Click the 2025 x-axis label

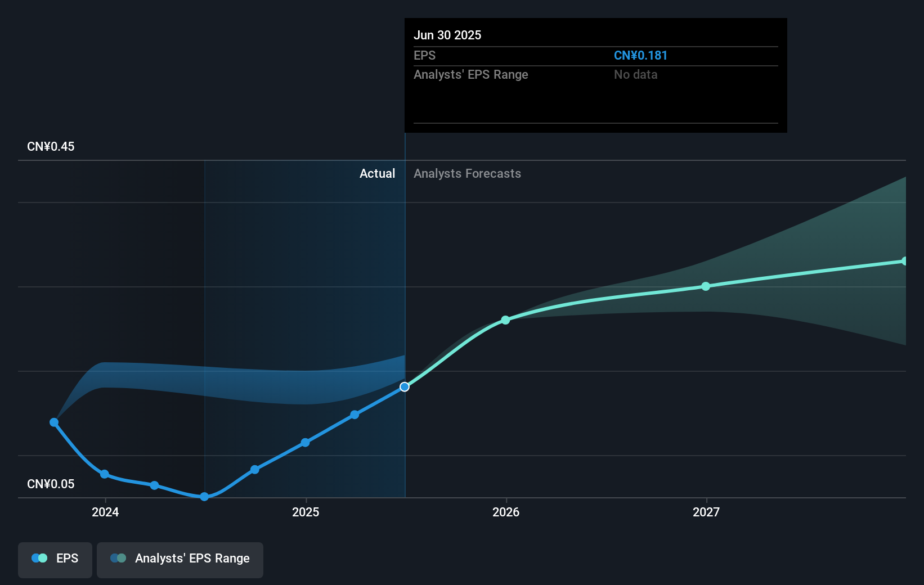(x=306, y=512)
